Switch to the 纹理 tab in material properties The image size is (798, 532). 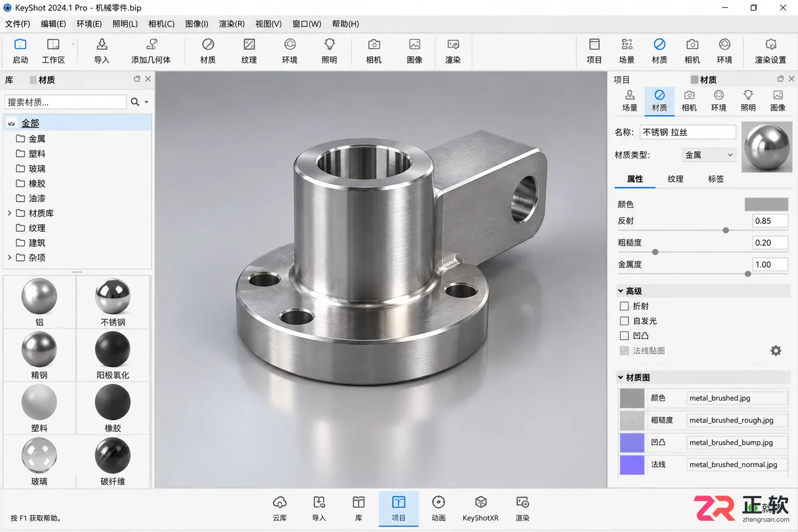pyautogui.click(x=676, y=179)
